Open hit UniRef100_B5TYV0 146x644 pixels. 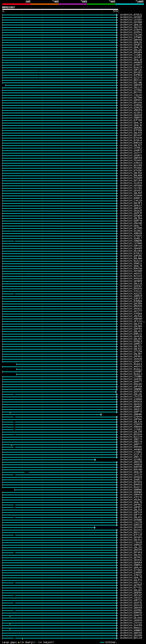(x=131, y=93)
